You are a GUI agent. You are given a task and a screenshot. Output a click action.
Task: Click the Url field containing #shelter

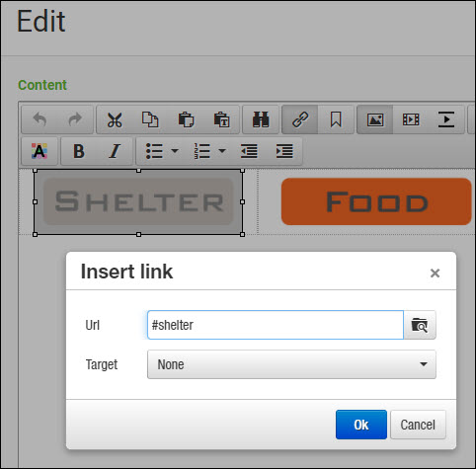pos(276,325)
